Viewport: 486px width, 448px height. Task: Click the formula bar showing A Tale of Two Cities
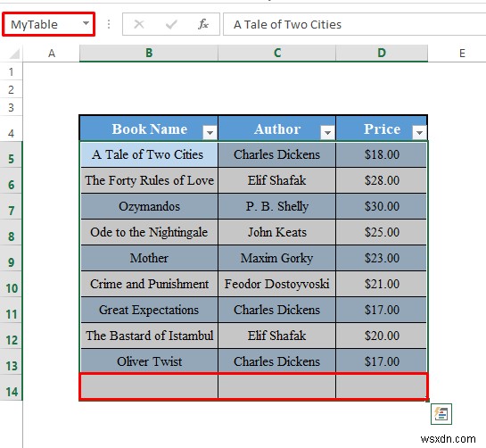click(355, 24)
